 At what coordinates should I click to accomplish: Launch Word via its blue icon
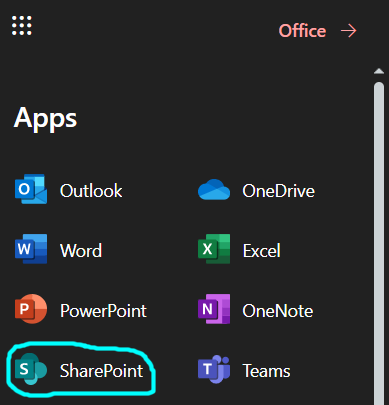pos(31,249)
